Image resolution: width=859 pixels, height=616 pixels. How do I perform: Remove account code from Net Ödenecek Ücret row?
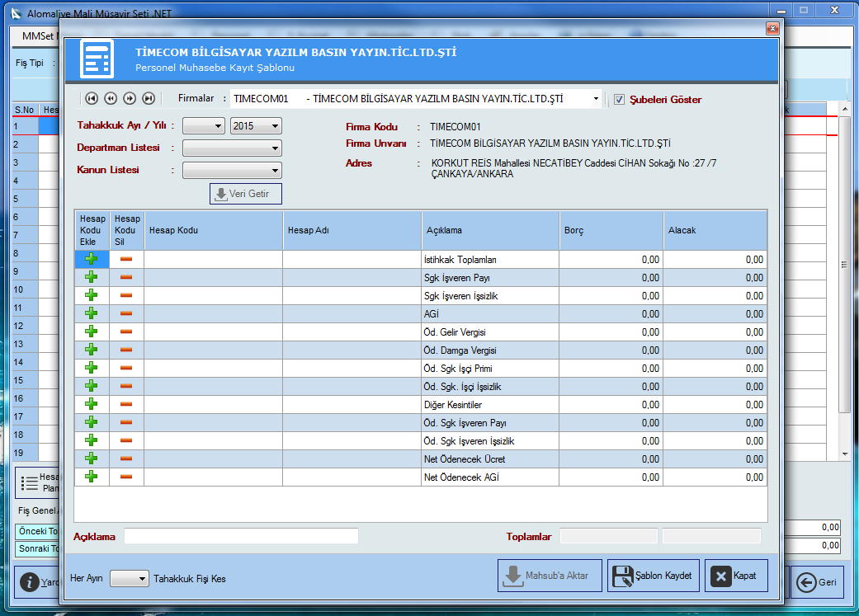[x=126, y=458]
